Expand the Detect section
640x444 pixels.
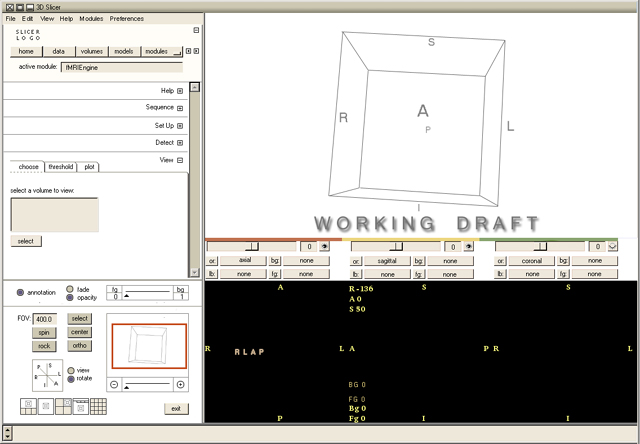(x=180, y=143)
